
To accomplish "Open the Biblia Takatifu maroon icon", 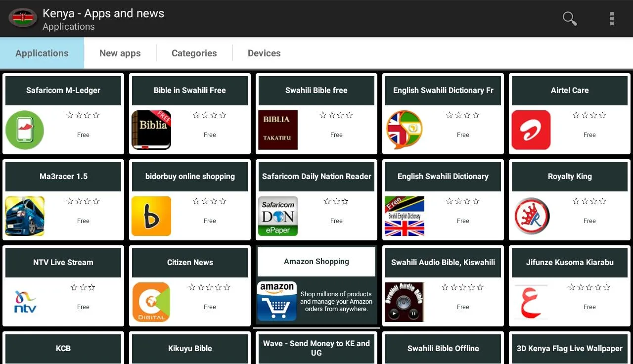I will tap(278, 130).
